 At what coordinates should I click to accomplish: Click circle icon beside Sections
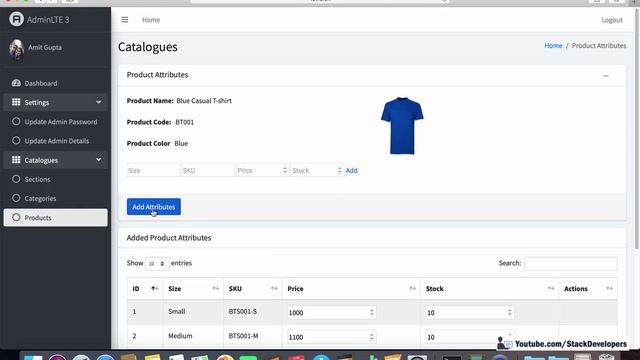16,179
